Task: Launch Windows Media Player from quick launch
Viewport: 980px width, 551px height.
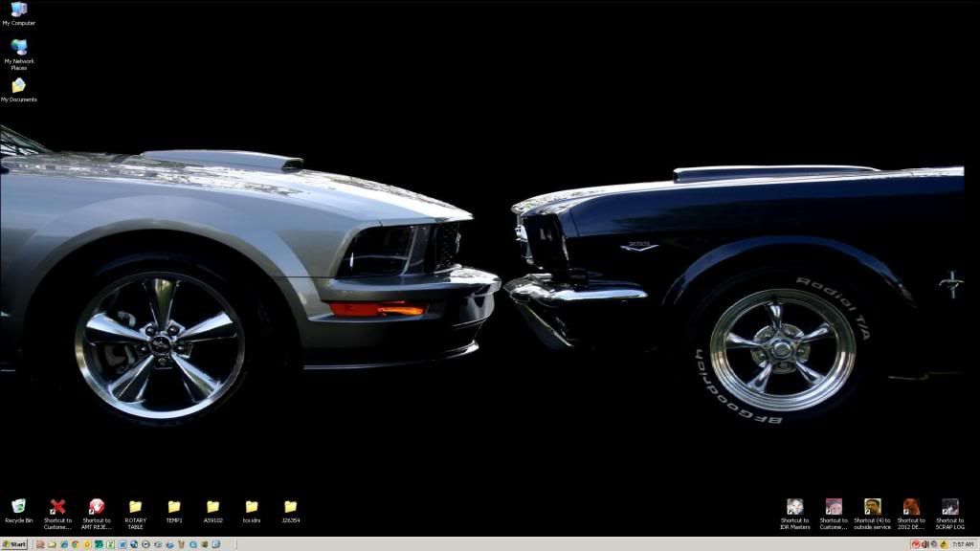Action: point(145,544)
